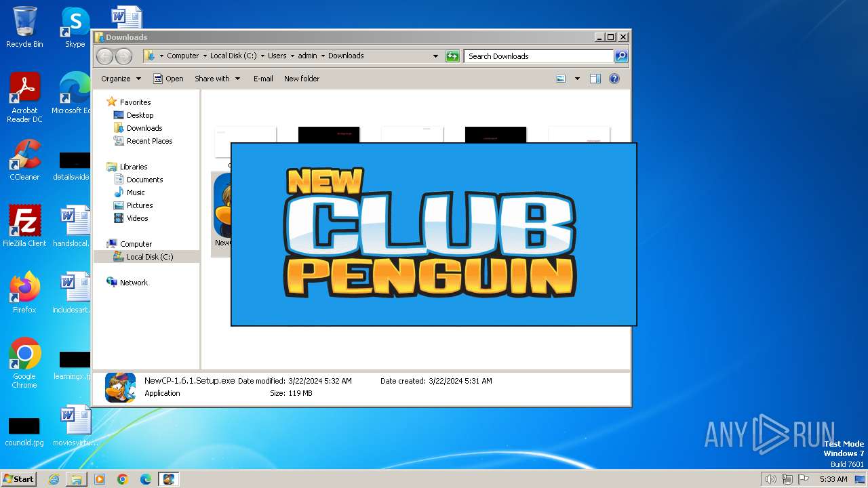The height and width of the screenshot is (488, 868).
Task: Switch to the NewCP setup taskbar button
Action: (x=168, y=479)
